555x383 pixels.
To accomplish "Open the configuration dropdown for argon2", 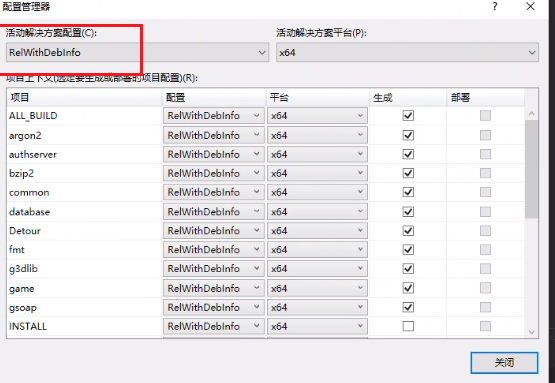I will point(214,135).
